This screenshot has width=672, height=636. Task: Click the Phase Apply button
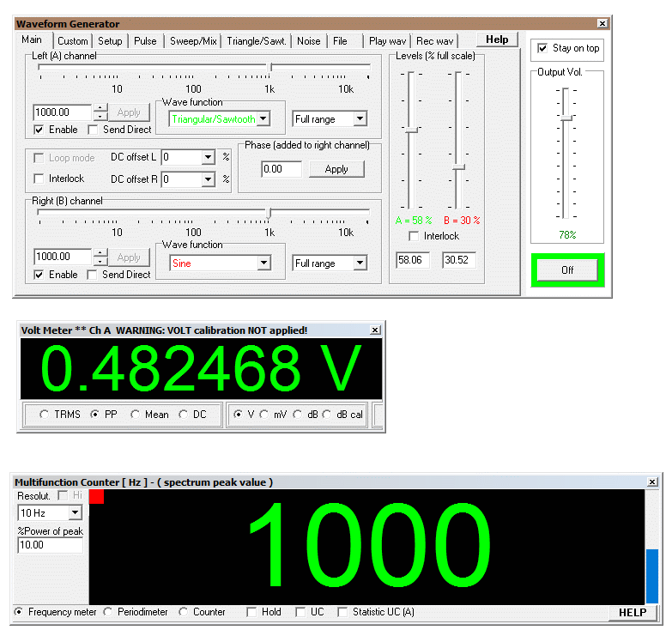[x=336, y=169]
